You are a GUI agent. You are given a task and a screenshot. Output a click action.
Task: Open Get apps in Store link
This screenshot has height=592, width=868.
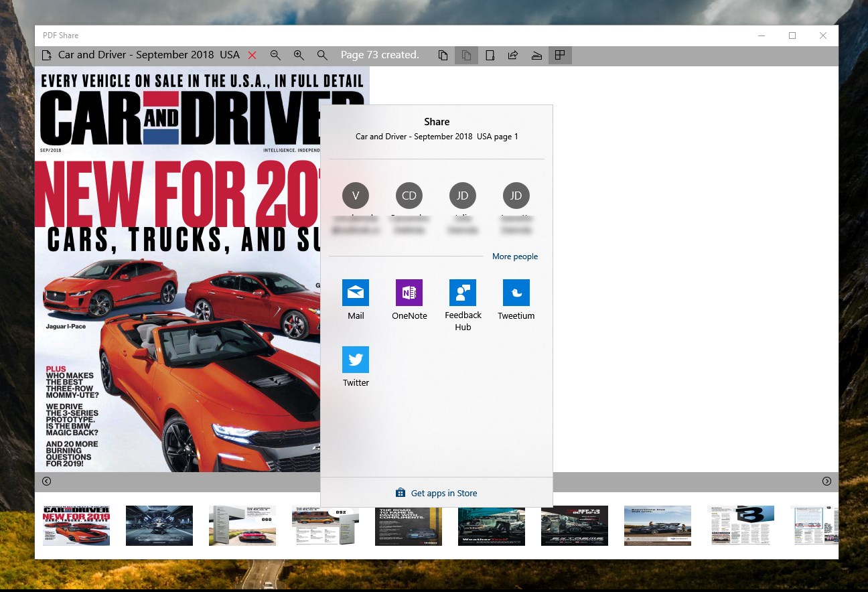[x=444, y=494]
